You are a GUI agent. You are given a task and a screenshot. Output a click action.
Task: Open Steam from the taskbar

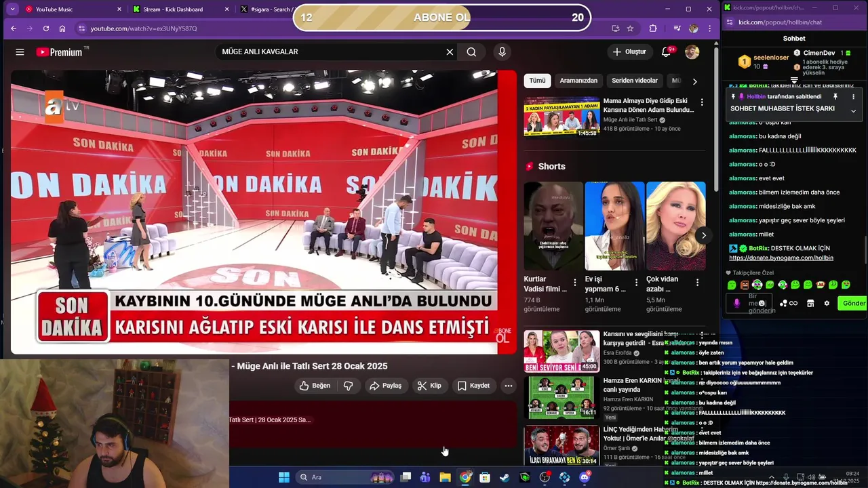pos(505,477)
